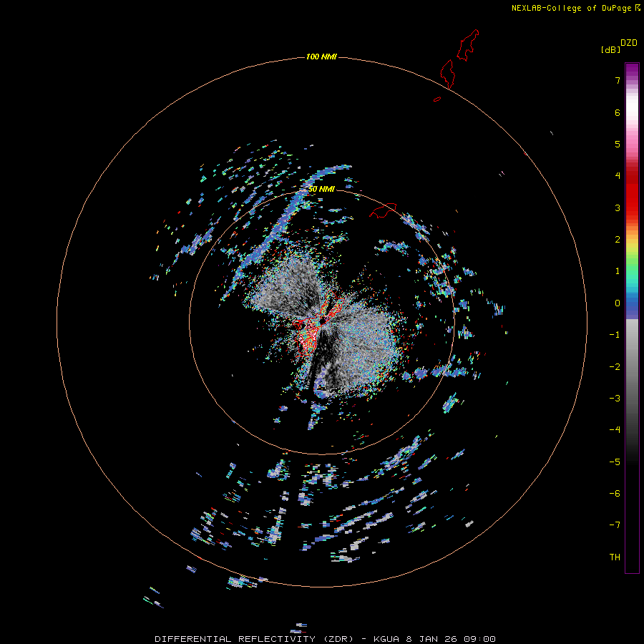The width and height of the screenshot is (644, 644).
Task: Click the -2 value on the color scale
Action: click(615, 367)
